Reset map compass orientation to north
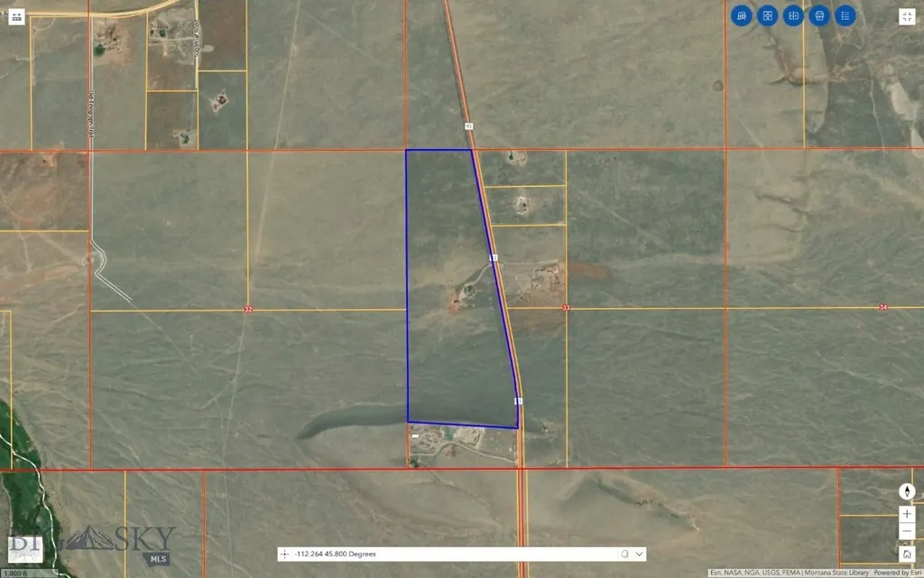This screenshot has height=578, width=924. [x=907, y=491]
